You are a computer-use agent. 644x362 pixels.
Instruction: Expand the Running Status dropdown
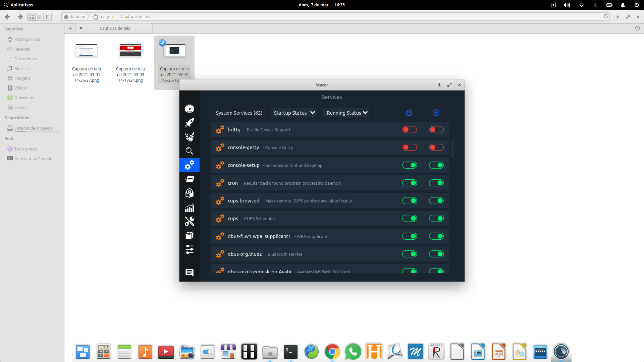click(x=346, y=113)
